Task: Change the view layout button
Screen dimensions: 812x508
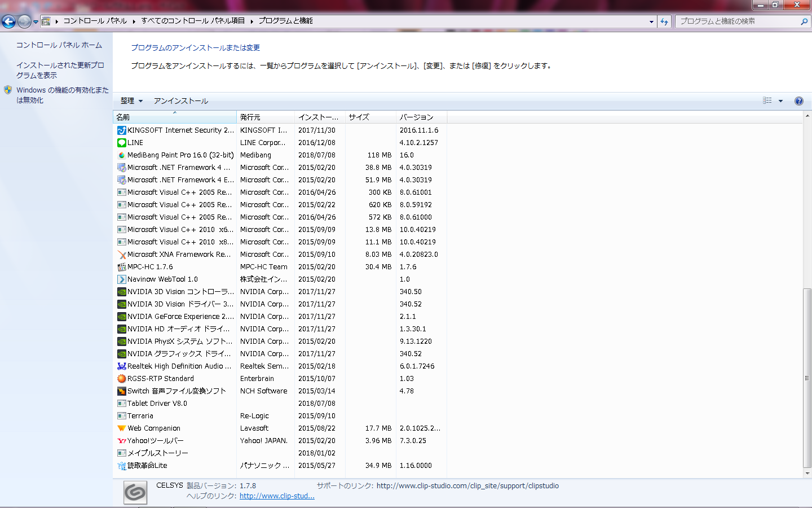Action: pos(767,100)
